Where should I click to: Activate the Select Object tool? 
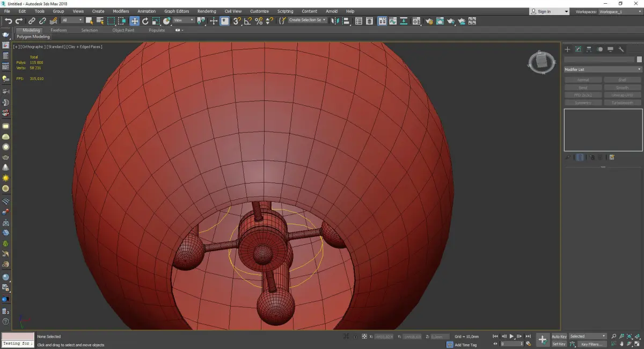(89, 21)
